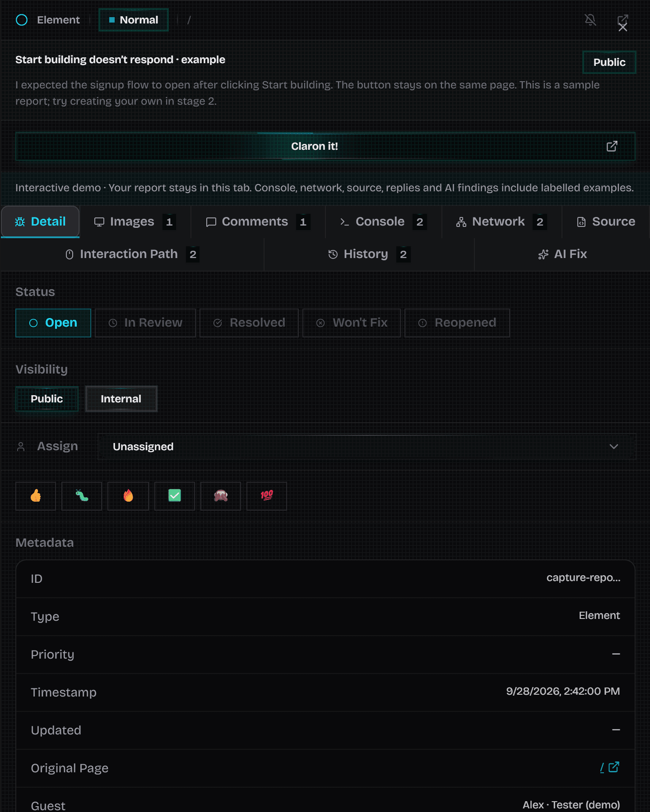The image size is (650, 812).
Task: Open the History tab
Action: click(369, 254)
